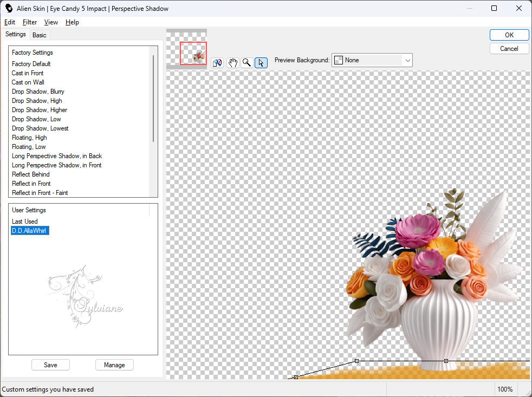Image resolution: width=532 pixels, height=397 pixels.
Task: Select the Cast in Front preset
Action: [28, 73]
